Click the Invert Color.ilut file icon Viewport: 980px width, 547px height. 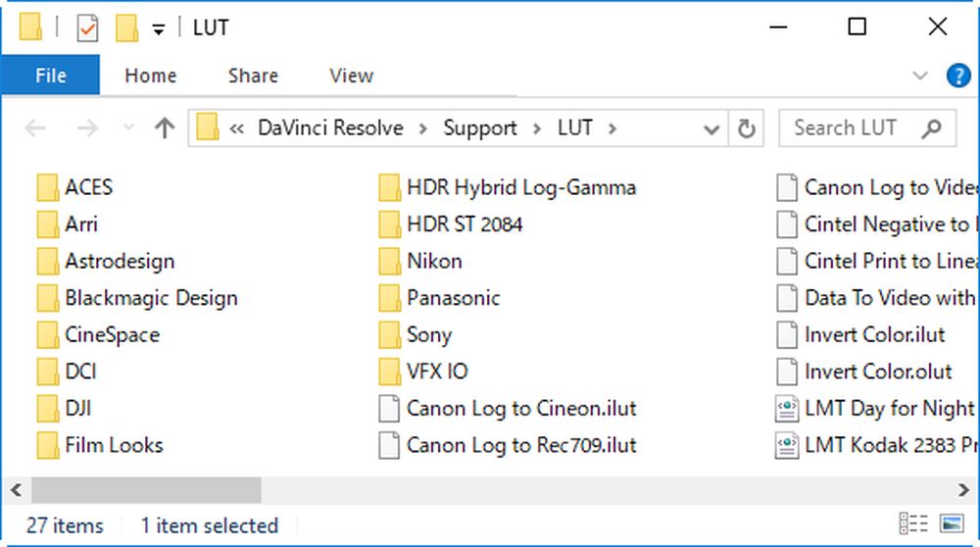tap(787, 335)
